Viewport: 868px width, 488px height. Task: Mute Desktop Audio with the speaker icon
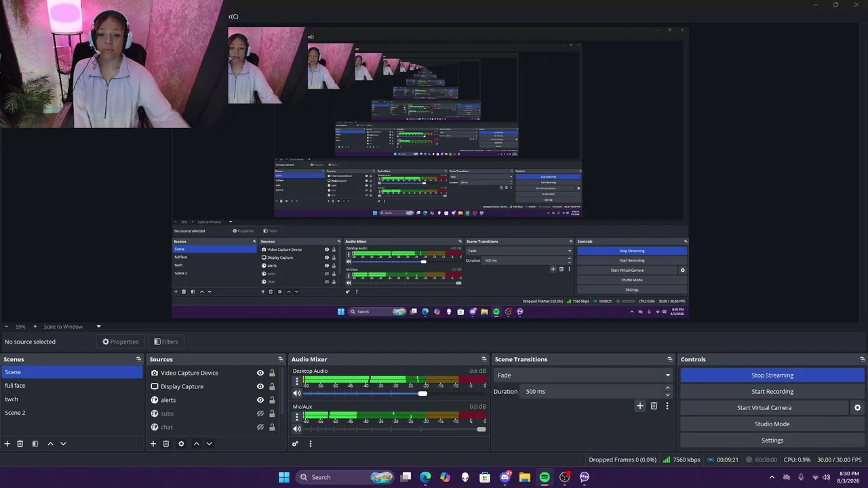click(297, 393)
